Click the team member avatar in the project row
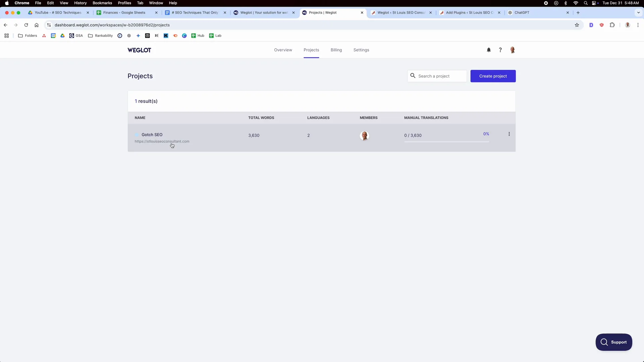644x362 pixels. pyautogui.click(x=365, y=135)
